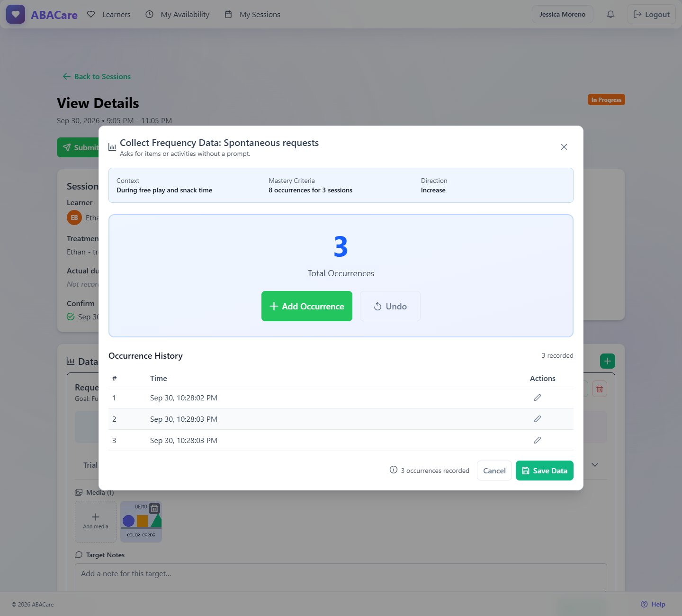The height and width of the screenshot is (616, 682).
Task: Open the Help link
Action: (653, 604)
